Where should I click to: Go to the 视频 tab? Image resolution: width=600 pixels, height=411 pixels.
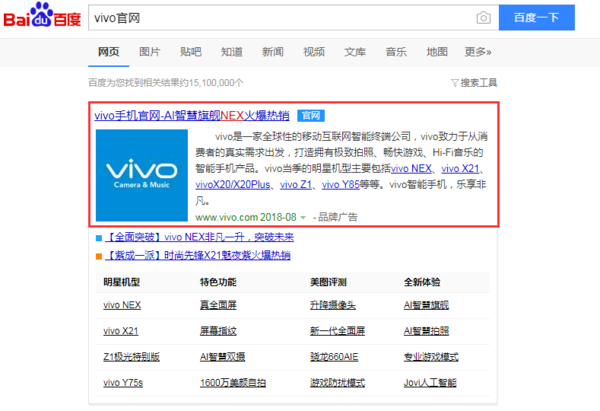pos(314,52)
